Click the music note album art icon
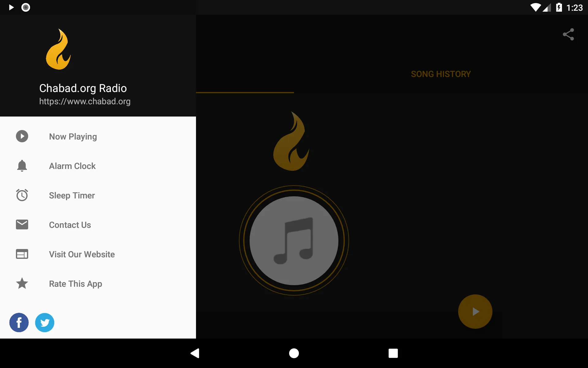Image resolution: width=588 pixels, height=368 pixels. coord(294,239)
